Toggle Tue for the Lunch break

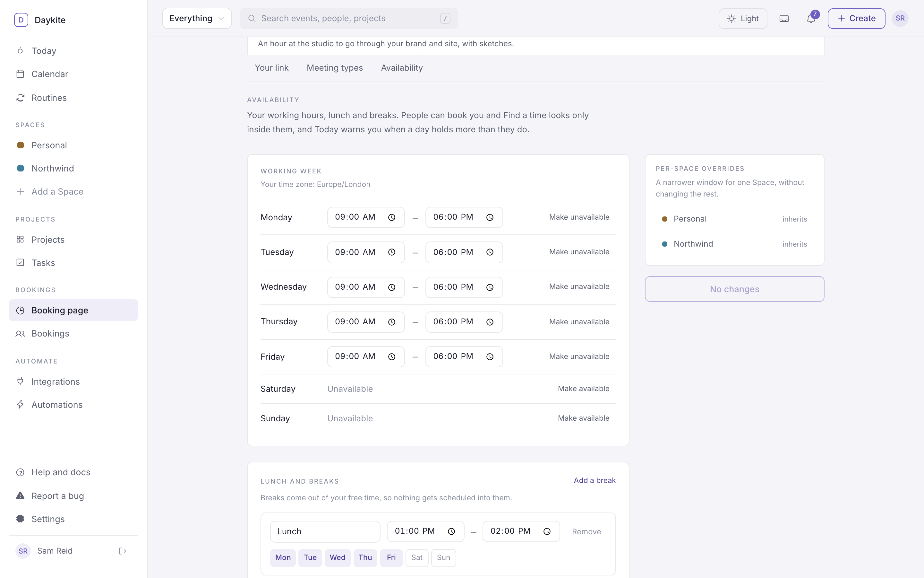(x=310, y=558)
